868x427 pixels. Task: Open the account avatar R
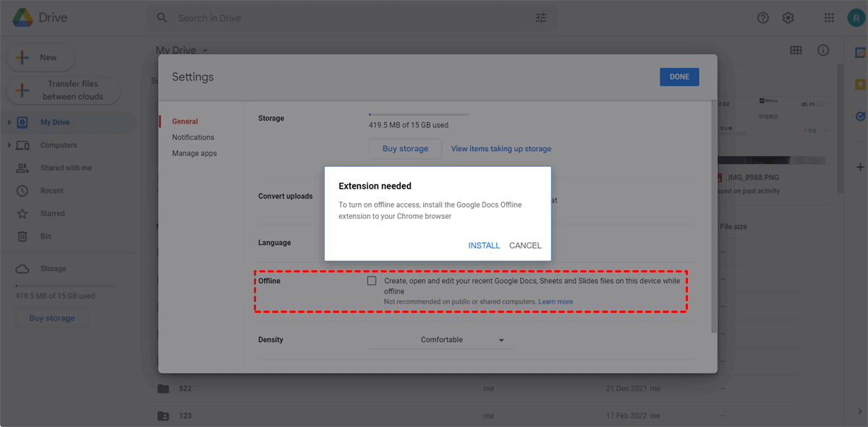point(856,18)
